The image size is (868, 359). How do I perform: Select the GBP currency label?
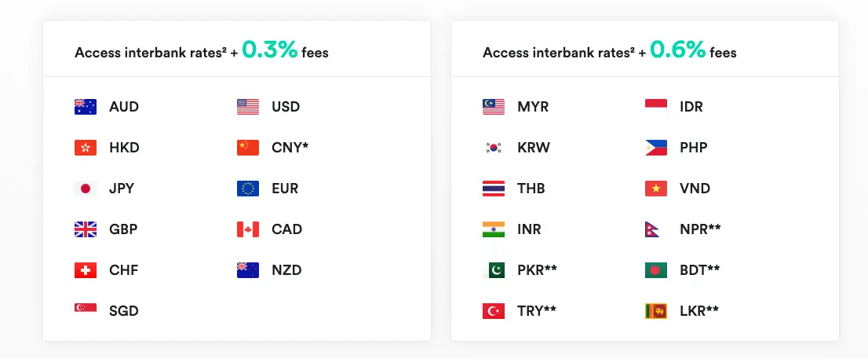(123, 229)
